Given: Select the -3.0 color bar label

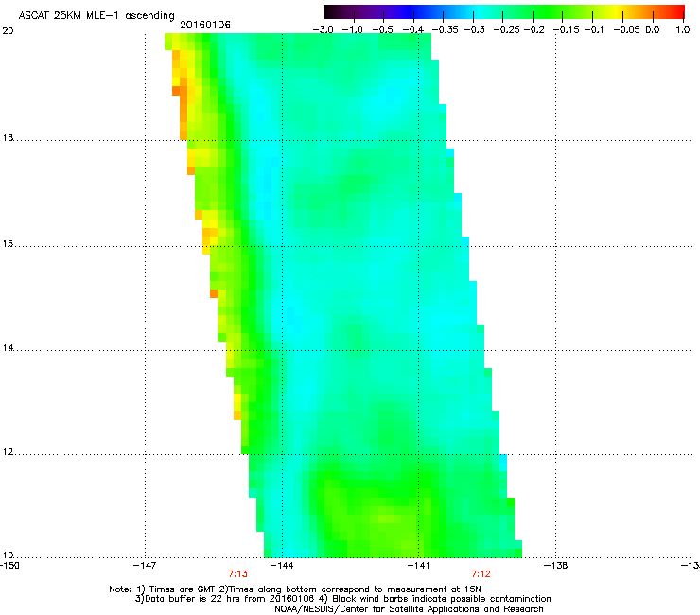Looking at the screenshot, I should point(323,30).
